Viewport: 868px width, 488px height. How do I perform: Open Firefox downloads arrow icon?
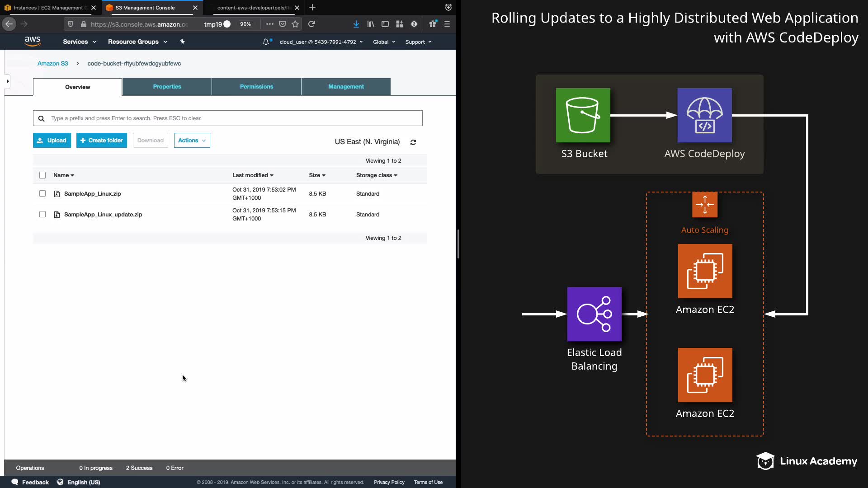click(x=356, y=24)
